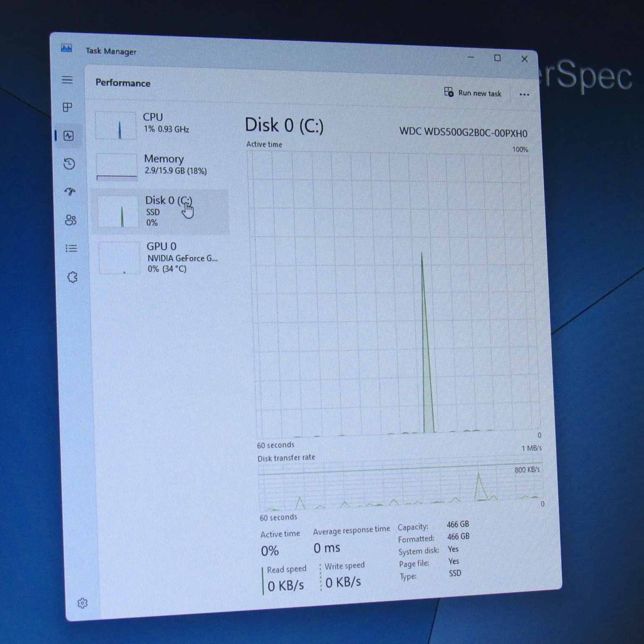The height and width of the screenshot is (644, 644).
Task: Click Run new task button
Action: [x=473, y=93]
